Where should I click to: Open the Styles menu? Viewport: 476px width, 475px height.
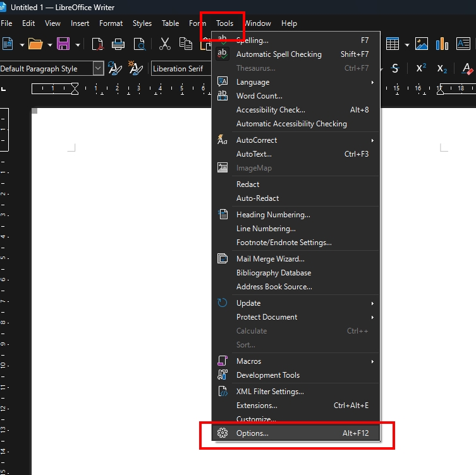(x=142, y=23)
